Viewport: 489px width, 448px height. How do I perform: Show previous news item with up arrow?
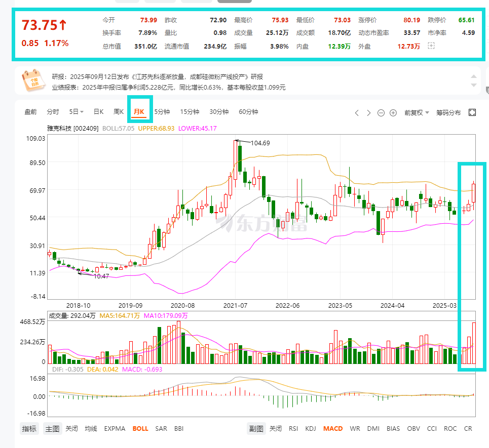pos(473,76)
